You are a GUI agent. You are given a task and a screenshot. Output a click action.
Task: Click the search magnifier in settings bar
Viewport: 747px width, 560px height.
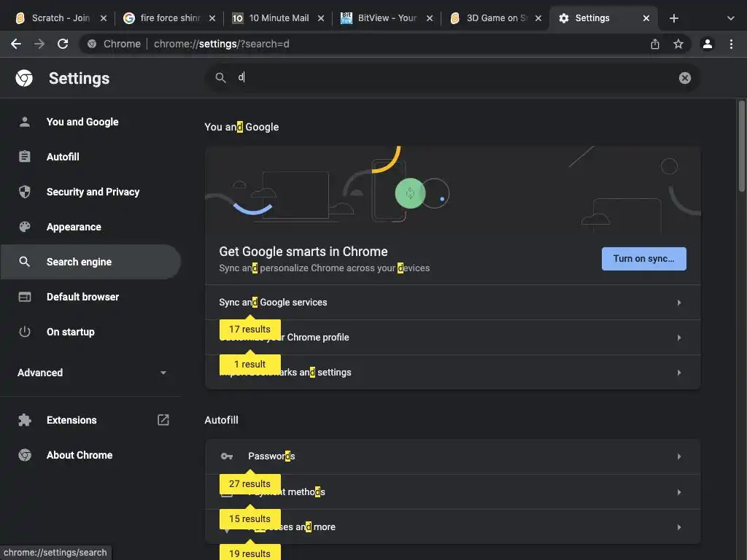[220, 77]
